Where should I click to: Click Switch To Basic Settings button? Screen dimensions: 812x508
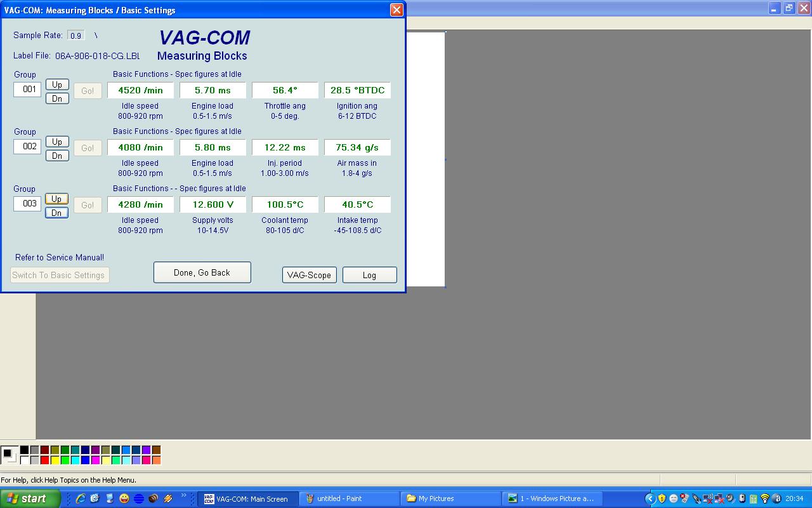click(60, 275)
